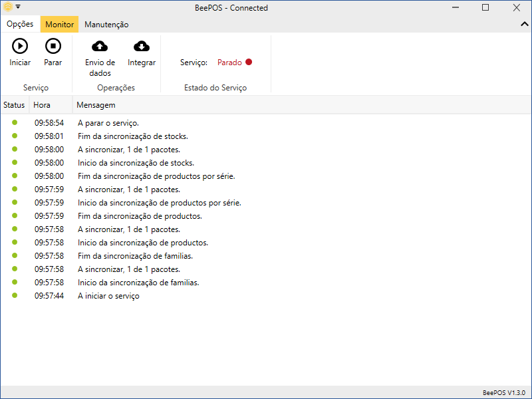Sort by the Hora column header
The image size is (532, 399).
click(x=42, y=105)
